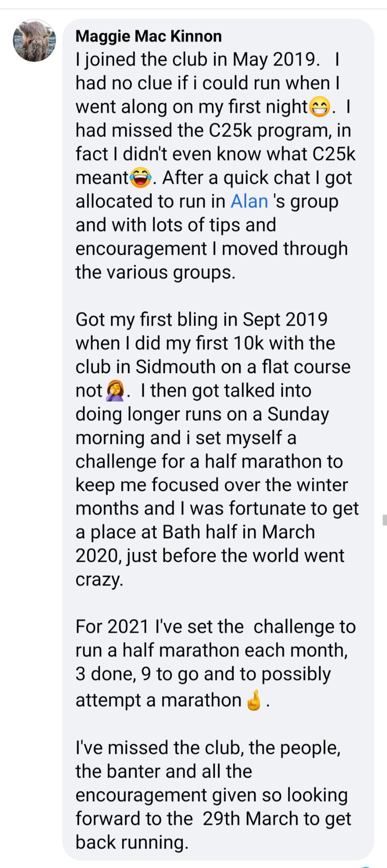Open Maggie Mac Kinnon's highland cow profile picture

(34, 41)
